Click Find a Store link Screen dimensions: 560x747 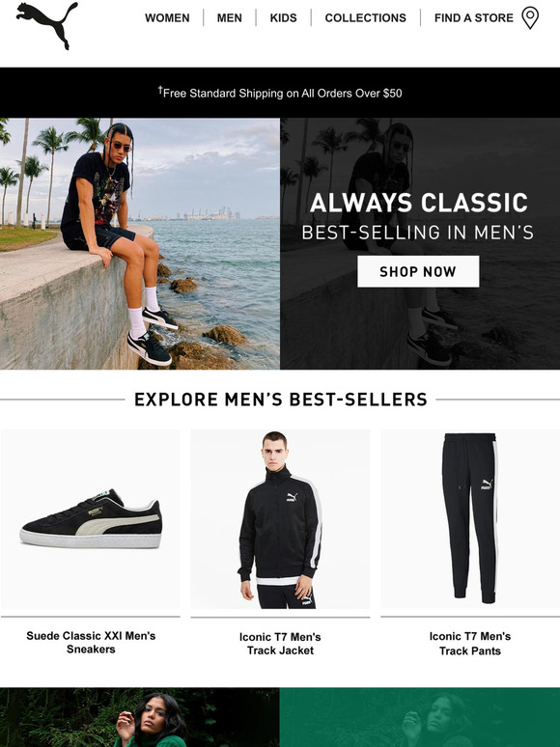[x=474, y=18]
